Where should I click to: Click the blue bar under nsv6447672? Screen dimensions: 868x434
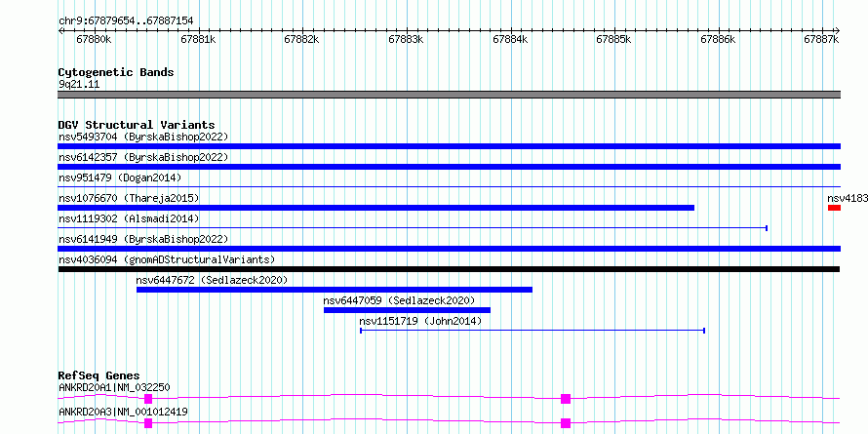pos(335,290)
